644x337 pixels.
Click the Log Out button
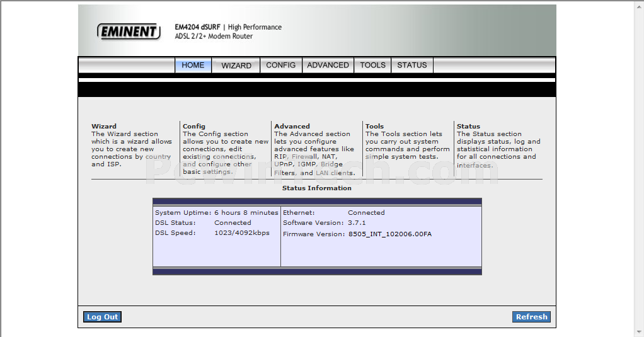[x=102, y=317]
